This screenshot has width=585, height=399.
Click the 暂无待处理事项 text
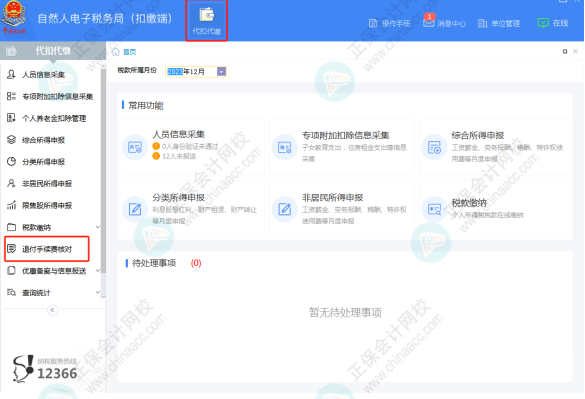[x=345, y=312]
